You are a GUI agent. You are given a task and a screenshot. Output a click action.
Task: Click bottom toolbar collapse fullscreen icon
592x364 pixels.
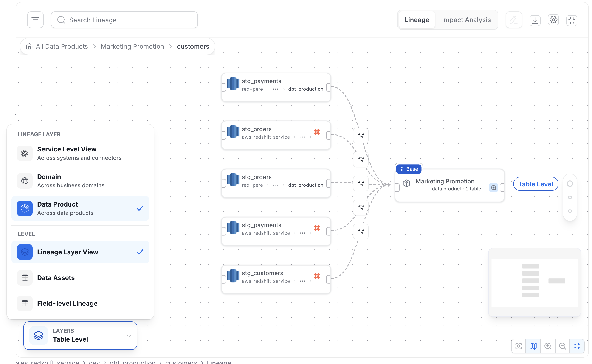(577, 346)
